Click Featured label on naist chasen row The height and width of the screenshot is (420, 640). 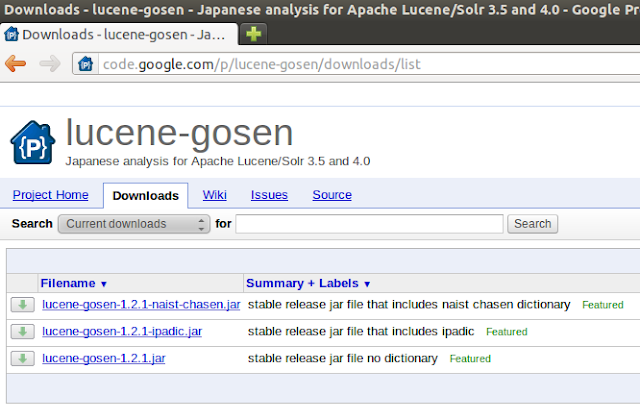(x=603, y=305)
